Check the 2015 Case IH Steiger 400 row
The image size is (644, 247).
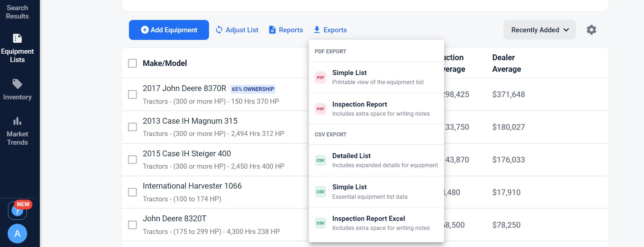133,160
